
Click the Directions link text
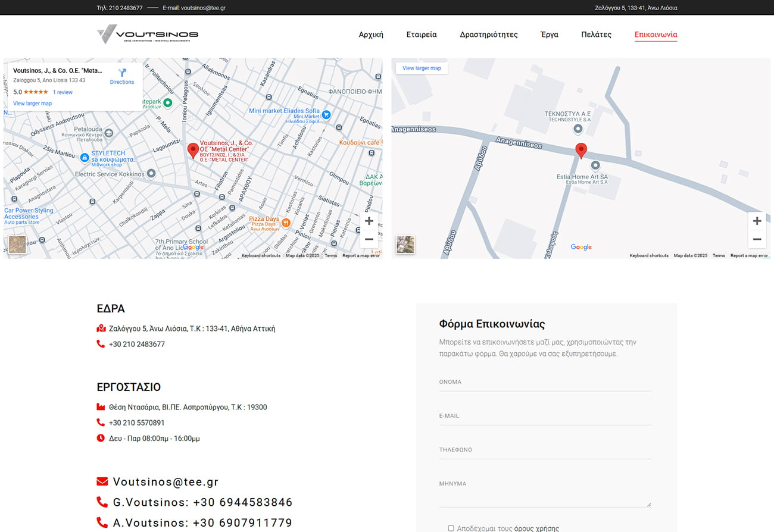pos(122,82)
